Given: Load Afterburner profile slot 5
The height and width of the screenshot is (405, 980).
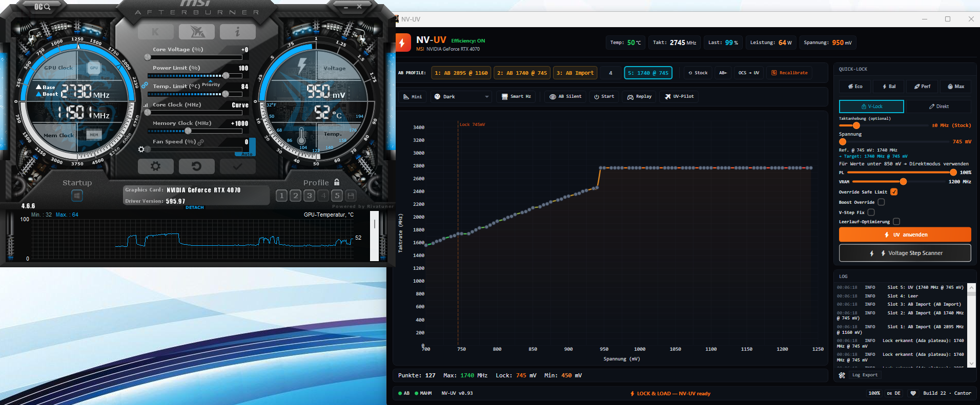Looking at the screenshot, I should pyautogui.click(x=337, y=195).
